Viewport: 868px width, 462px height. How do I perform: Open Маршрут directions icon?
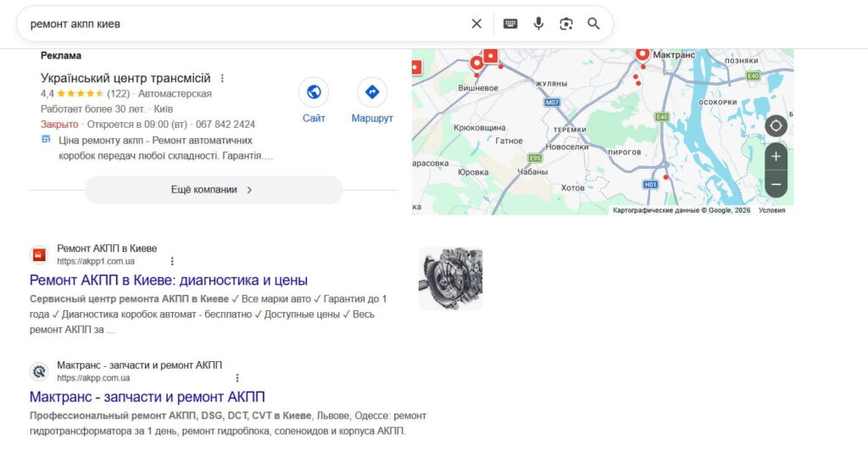click(372, 92)
